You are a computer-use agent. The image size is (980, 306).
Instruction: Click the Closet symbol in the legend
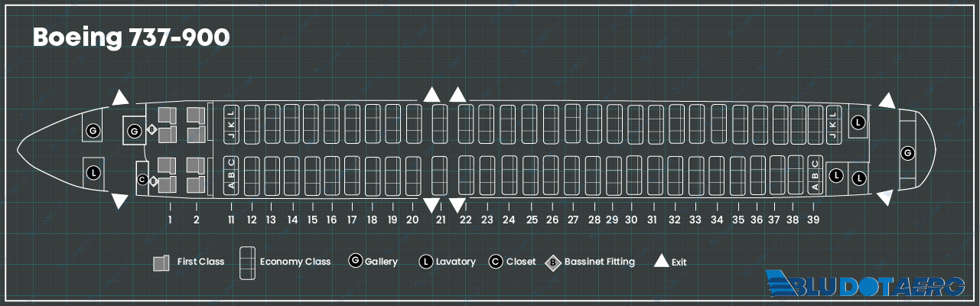tap(496, 262)
